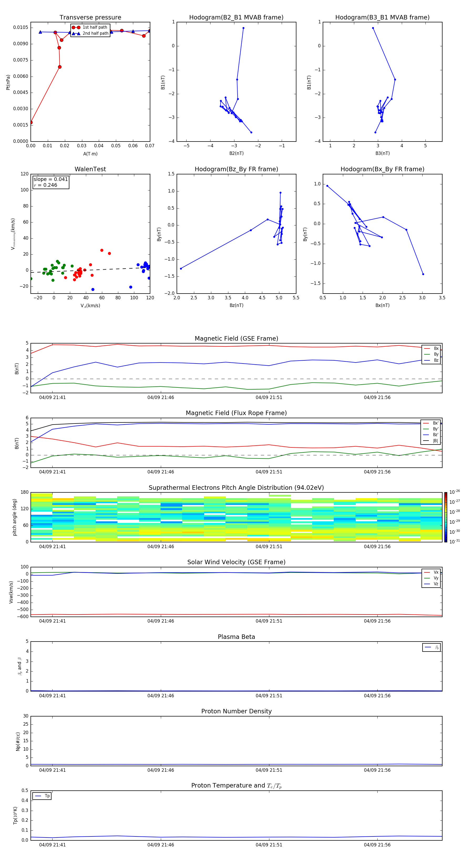This screenshot has width=473, height=868.
Task: Click the "Plasma Beta" plot title
Action: (236, 637)
